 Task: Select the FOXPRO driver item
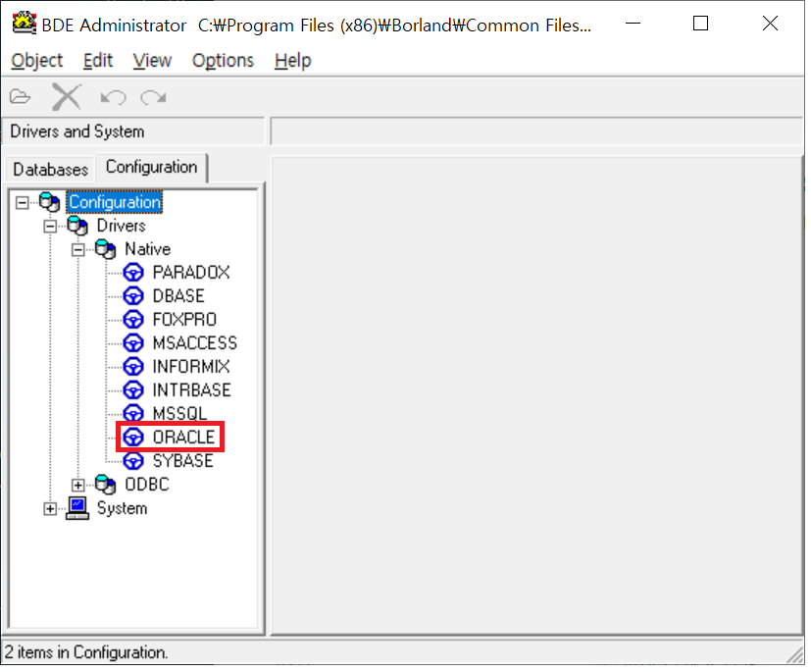pyautogui.click(x=184, y=320)
